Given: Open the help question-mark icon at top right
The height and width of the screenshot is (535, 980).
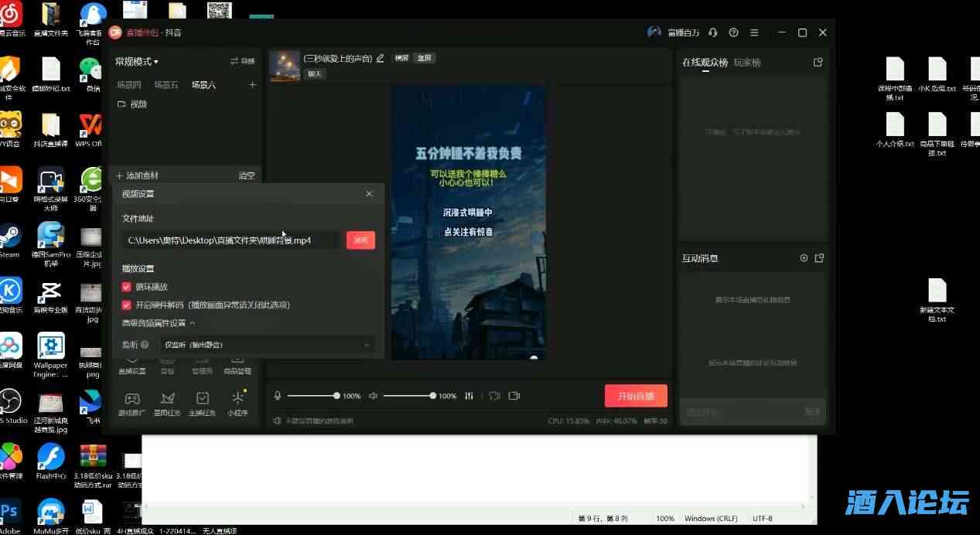Looking at the screenshot, I should (733, 32).
